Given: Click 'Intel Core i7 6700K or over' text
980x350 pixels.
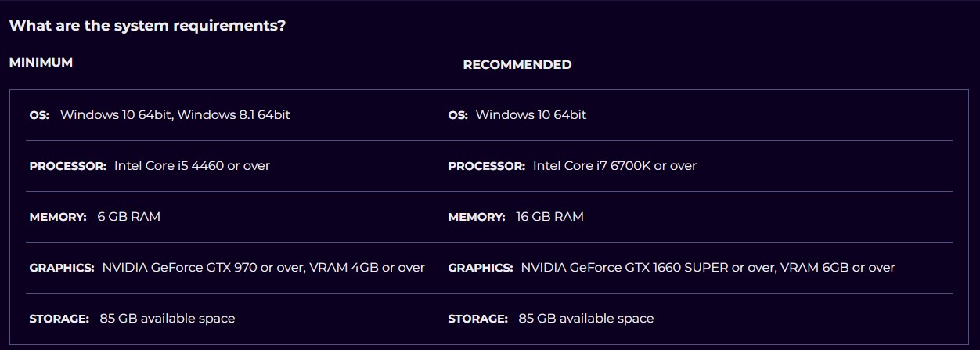Looking at the screenshot, I should (615, 166).
